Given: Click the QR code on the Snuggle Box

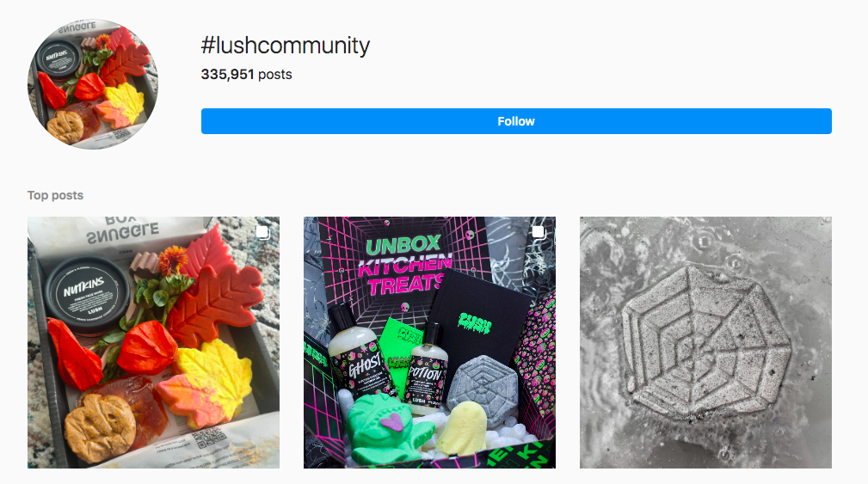Looking at the screenshot, I should coord(211,437).
